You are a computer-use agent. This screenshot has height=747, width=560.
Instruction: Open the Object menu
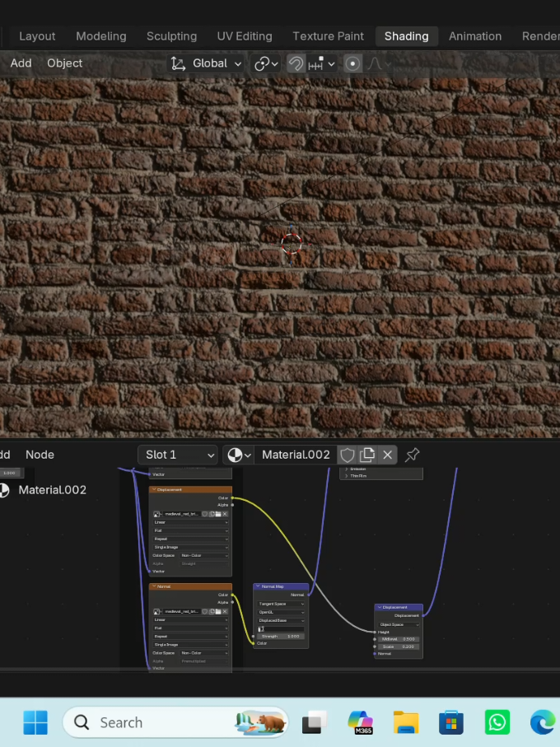[x=65, y=63]
